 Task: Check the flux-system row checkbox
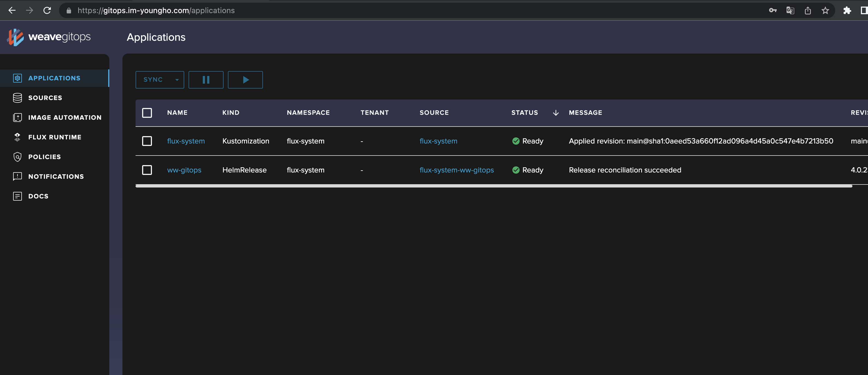tap(147, 141)
